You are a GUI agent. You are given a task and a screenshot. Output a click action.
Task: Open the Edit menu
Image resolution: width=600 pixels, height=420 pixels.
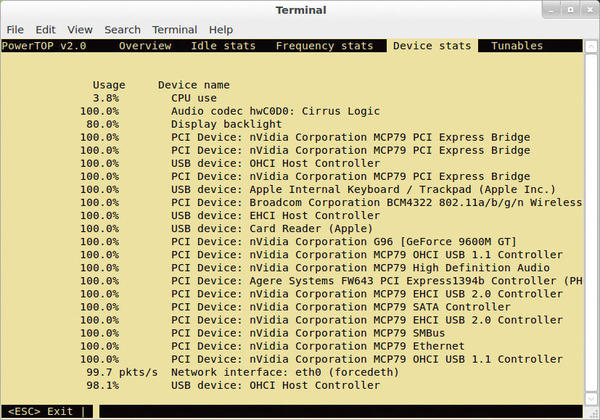[46, 30]
